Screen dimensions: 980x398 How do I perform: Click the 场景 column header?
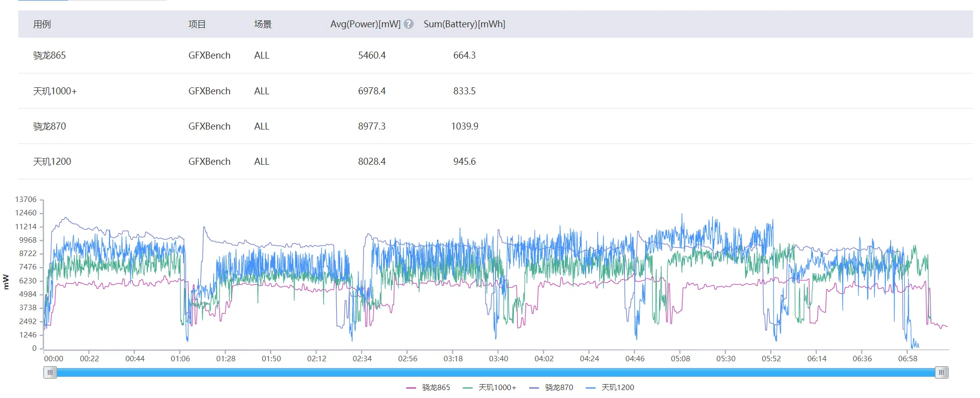tap(263, 24)
